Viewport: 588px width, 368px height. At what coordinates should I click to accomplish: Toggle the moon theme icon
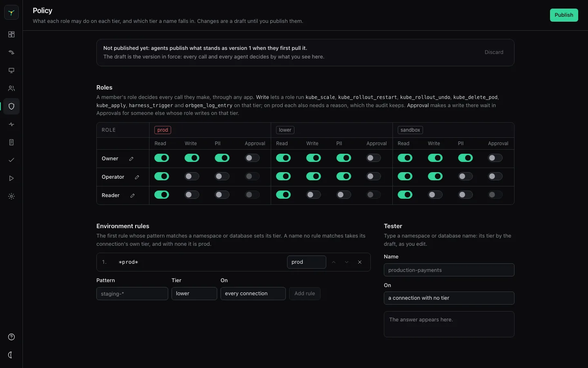(x=11, y=355)
